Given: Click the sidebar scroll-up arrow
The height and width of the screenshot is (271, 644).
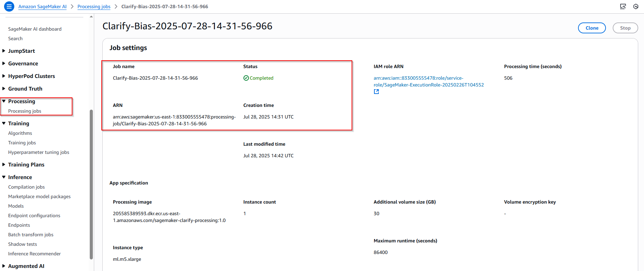Looking at the screenshot, I should [91, 17].
